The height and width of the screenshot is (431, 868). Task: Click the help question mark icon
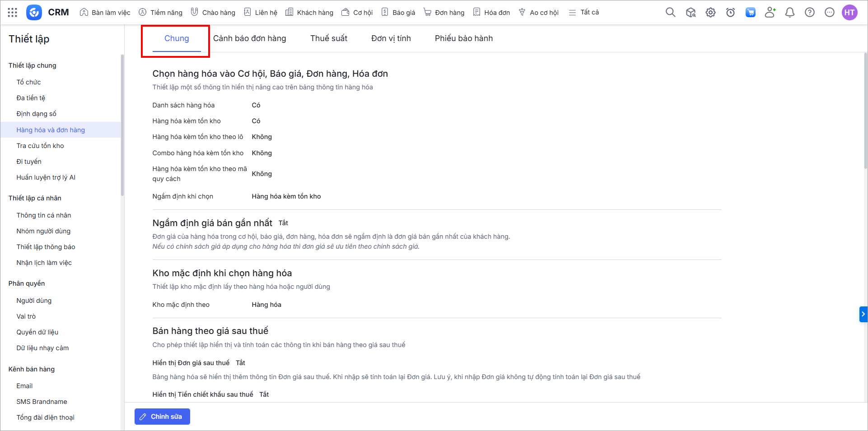[810, 12]
